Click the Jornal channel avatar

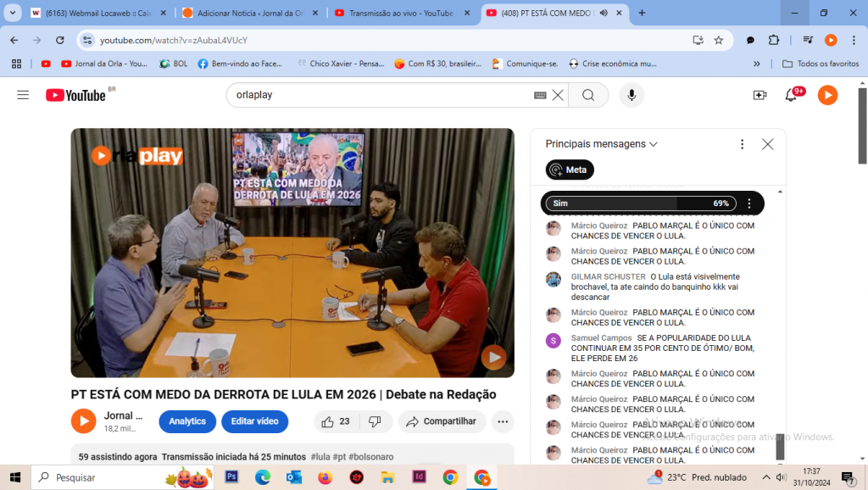pos(84,421)
